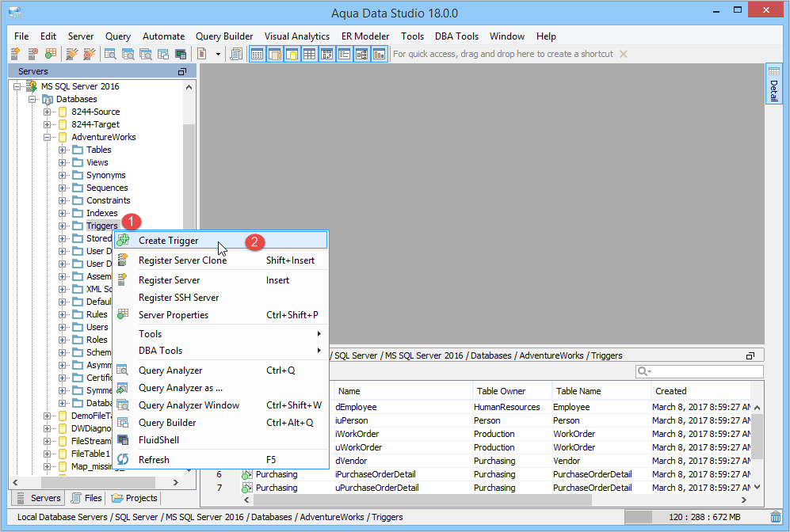Click the scripts scroll toolbar icon
790x532 pixels.
click(x=236, y=54)
